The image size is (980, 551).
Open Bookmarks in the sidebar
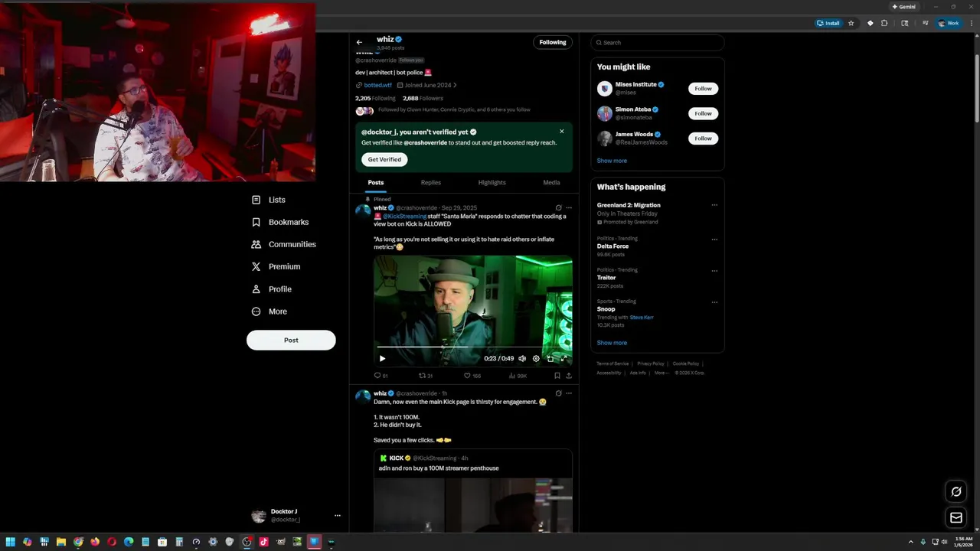(x=280, y=222)
